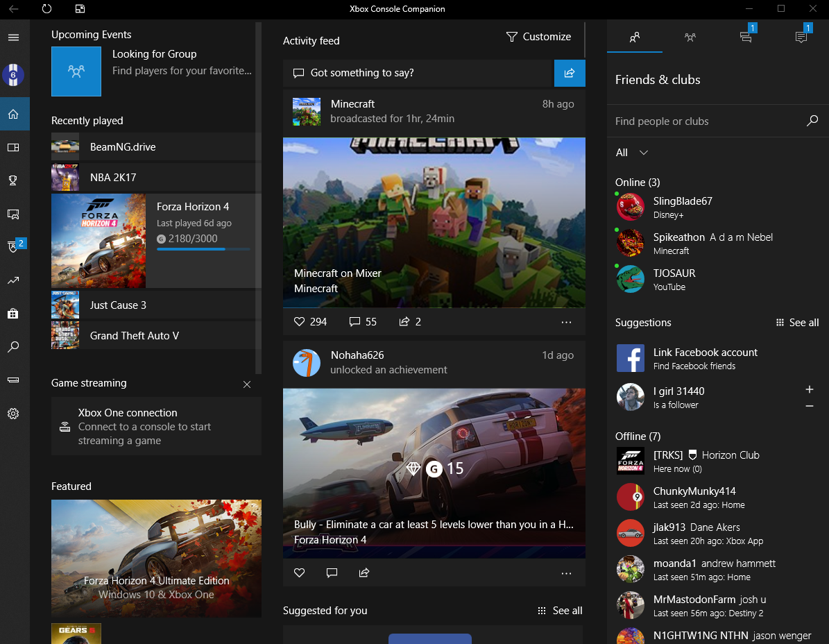Switch to Friends & clubs tab
This screenshot has height=644, width=829.
pos(635,37)
